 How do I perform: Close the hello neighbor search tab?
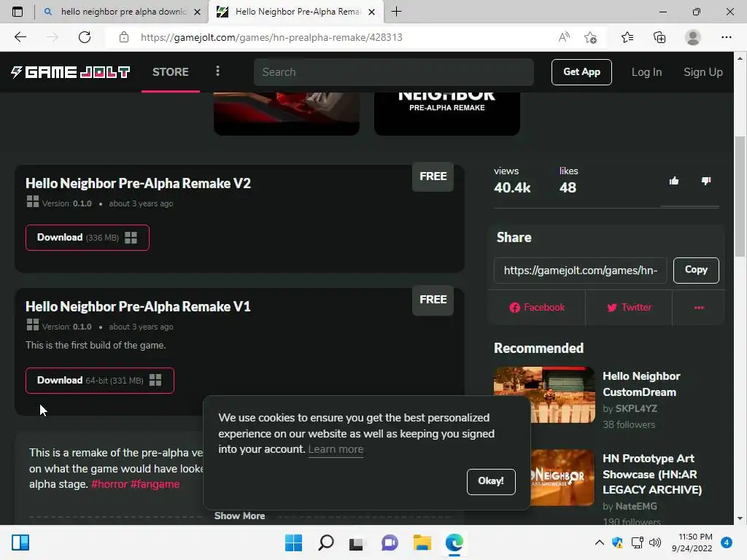click(197, 12)
